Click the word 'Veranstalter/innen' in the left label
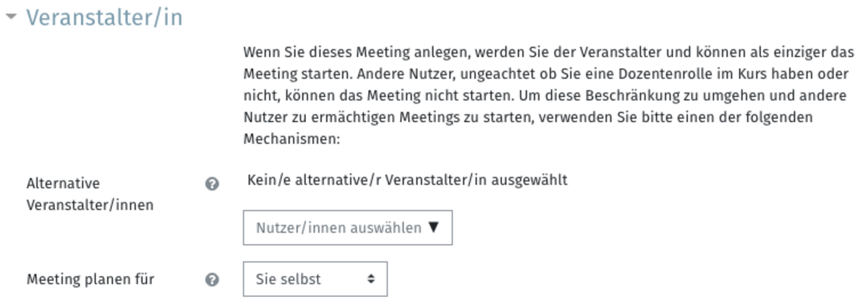Viewport: 868px width, 307px height. (x=90, y=204)
